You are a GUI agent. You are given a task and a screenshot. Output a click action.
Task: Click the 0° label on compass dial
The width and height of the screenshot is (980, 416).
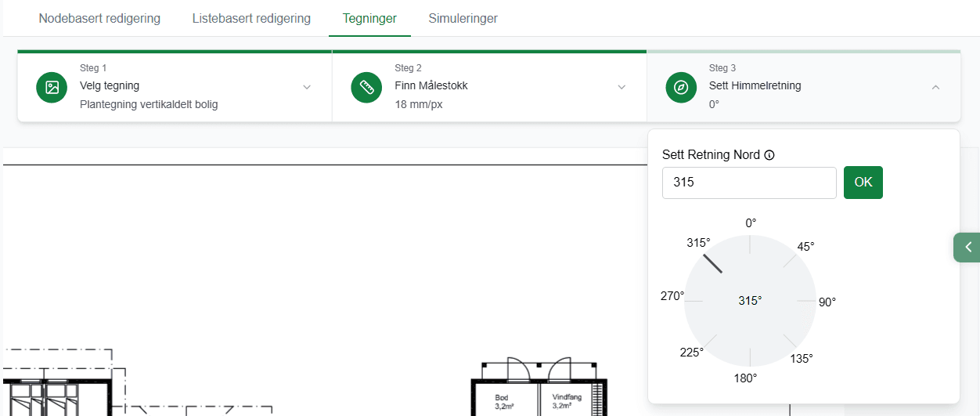pos(751,223)
